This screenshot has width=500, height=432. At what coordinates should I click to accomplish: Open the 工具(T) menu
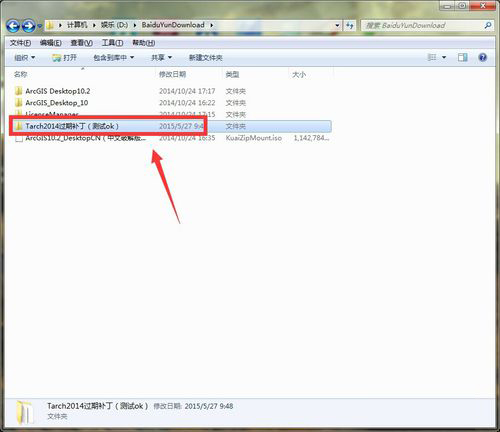coord(112,43)
